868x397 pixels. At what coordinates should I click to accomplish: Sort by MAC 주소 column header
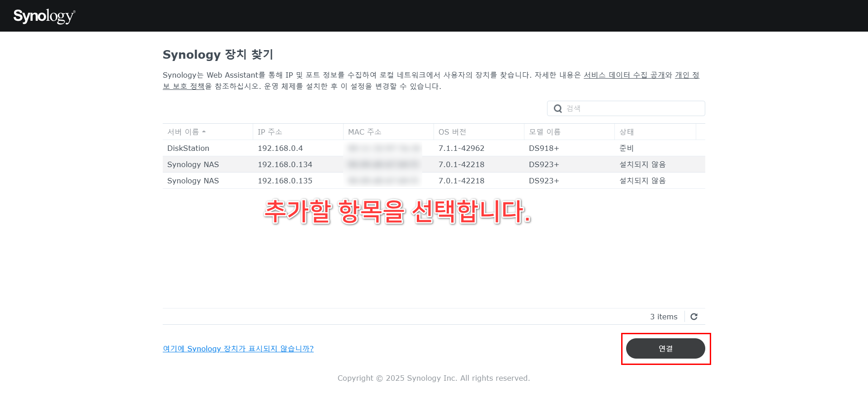[388, 132]
